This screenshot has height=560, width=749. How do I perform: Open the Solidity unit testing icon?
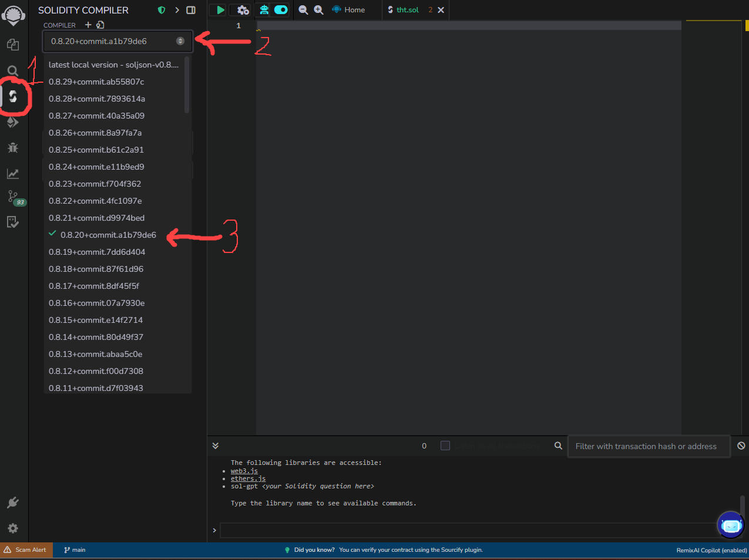(x=13, y=222)
